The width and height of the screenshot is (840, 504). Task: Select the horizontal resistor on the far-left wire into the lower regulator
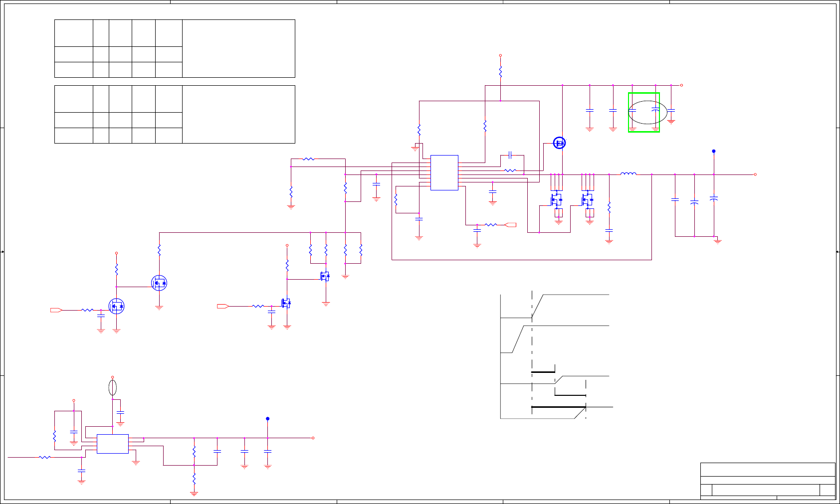(45, 457)
